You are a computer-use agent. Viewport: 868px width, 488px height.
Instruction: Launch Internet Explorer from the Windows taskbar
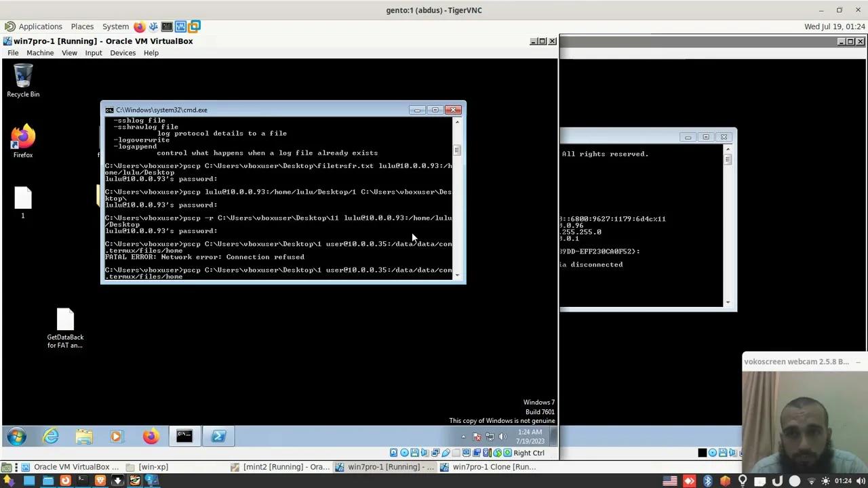(51, 436)
